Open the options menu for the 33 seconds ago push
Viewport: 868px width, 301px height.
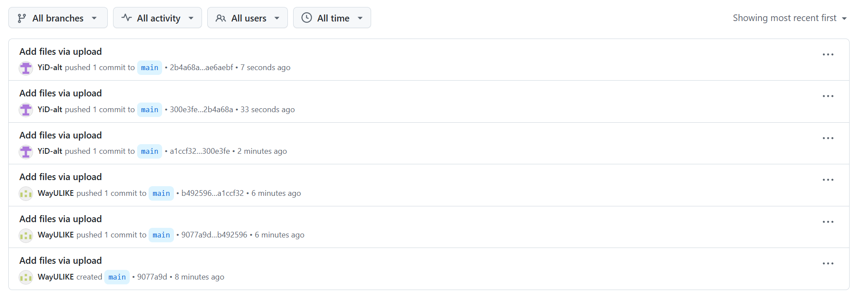(x=828, y=96)
